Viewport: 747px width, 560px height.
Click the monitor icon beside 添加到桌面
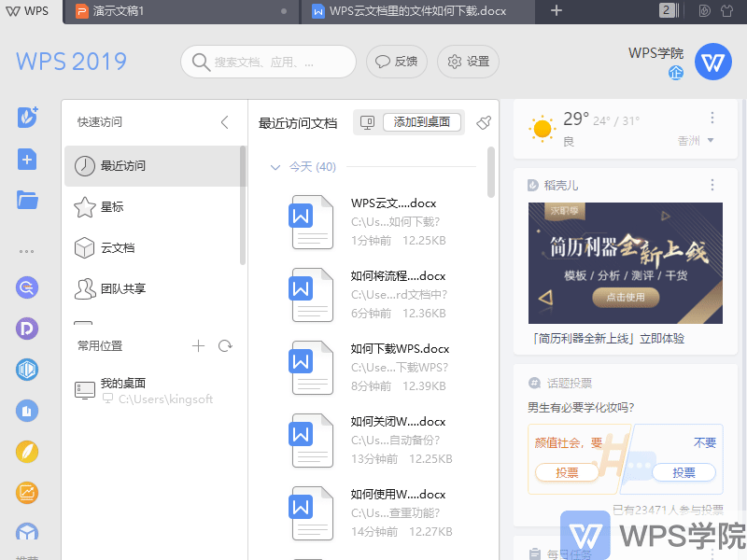point(367,122)
